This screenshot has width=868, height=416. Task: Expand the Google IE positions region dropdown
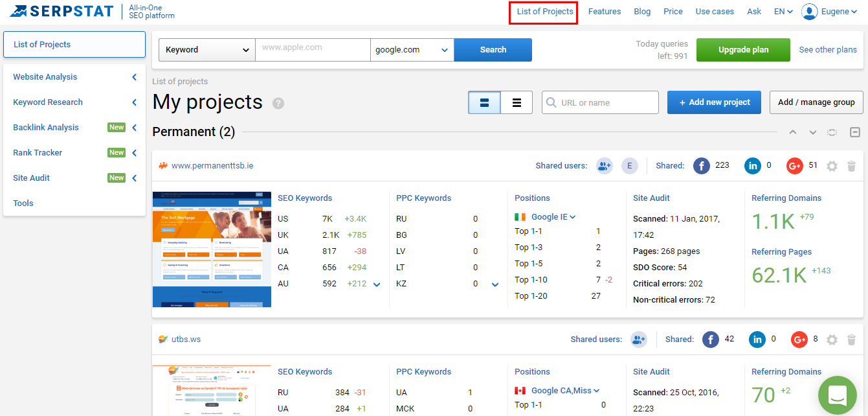(553, 217)
